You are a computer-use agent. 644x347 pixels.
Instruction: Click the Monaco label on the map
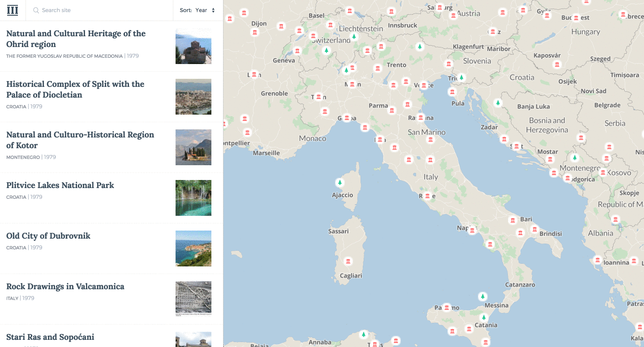(x=313, y=138)
